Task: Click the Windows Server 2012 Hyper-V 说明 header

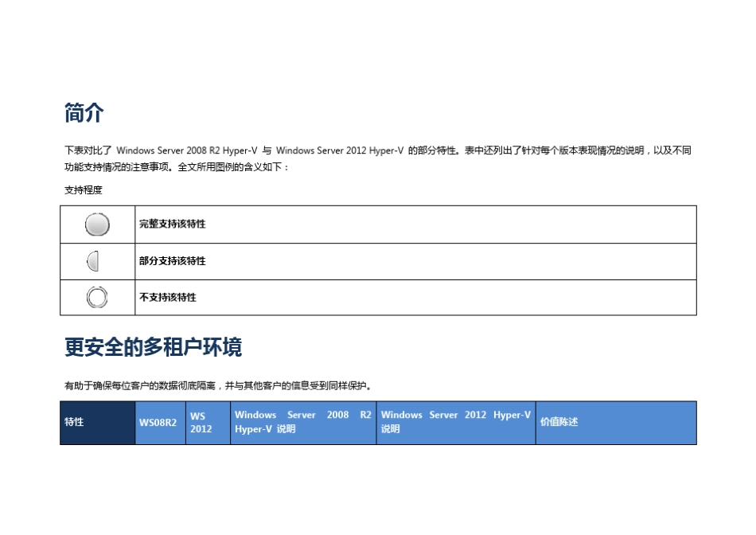Action: [456, 423]
